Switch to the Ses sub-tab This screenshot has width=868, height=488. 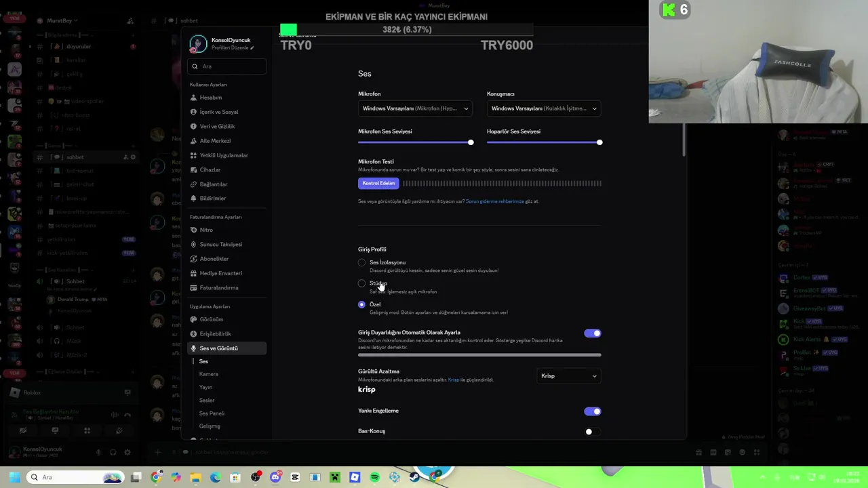pyautogui.click(x=203, y=361)
